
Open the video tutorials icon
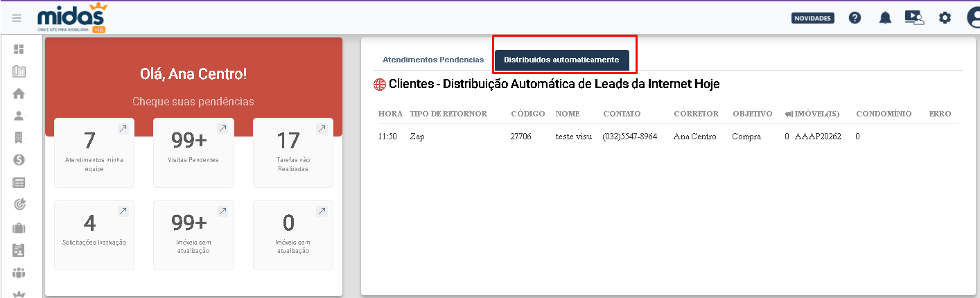point(915,18)
